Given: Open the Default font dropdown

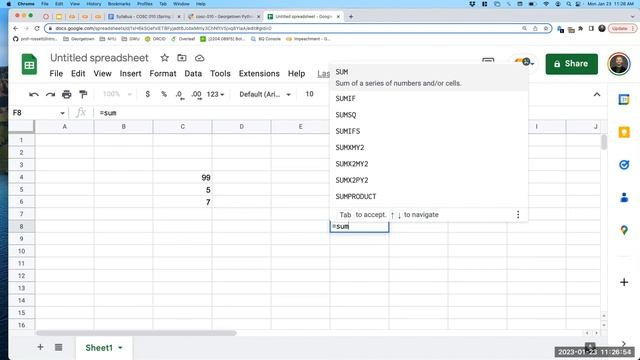Looking at the screenshot, I should coord(265,94).
